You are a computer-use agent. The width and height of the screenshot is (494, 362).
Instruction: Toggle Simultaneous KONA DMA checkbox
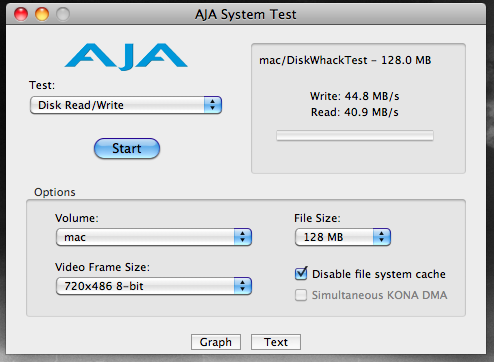pos(301,295)
